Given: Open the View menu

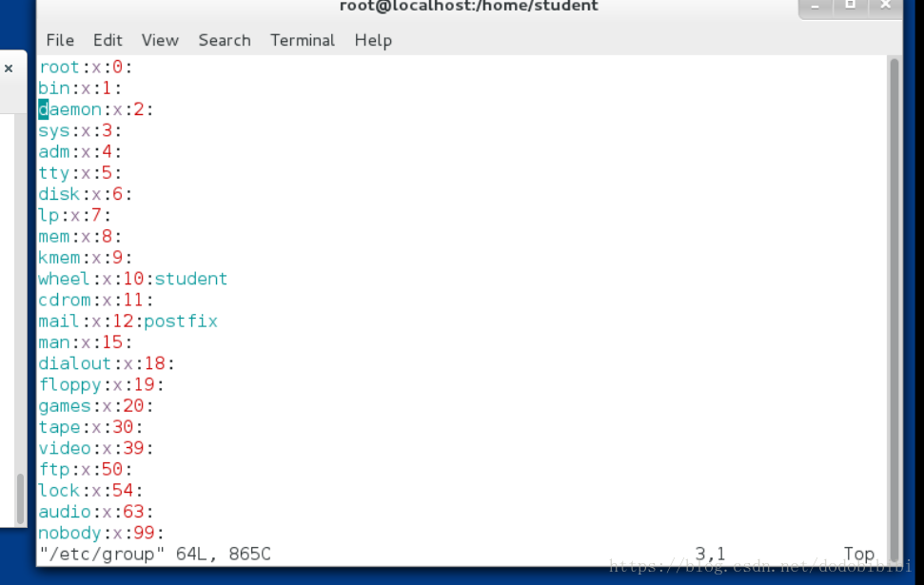Looking at the screenshot, I should 160,40.
